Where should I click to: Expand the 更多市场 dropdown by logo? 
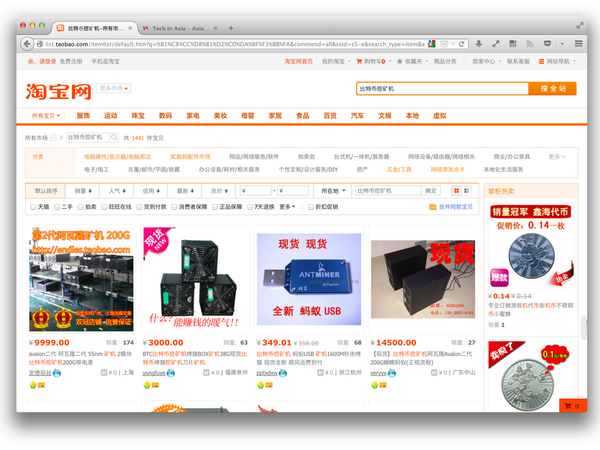[x=113, y=88]
